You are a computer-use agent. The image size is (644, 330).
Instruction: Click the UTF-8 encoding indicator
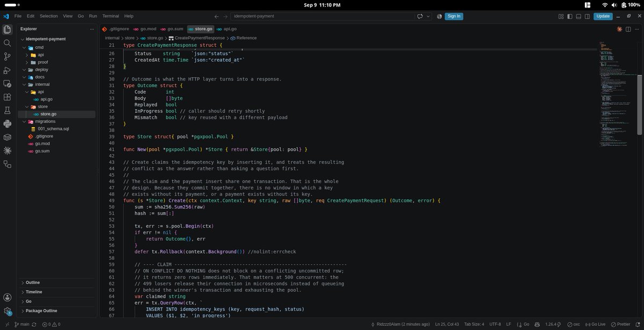(x=496, y=325)
